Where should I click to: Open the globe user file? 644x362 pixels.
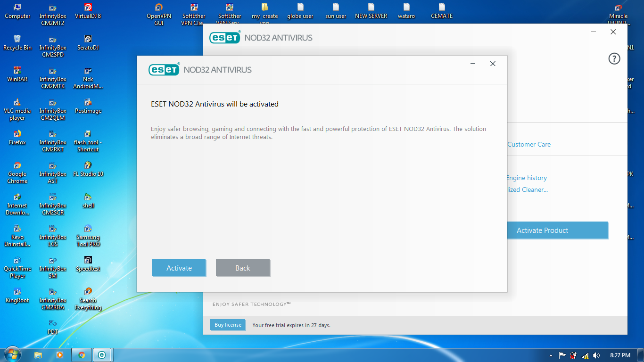(300, 12)
